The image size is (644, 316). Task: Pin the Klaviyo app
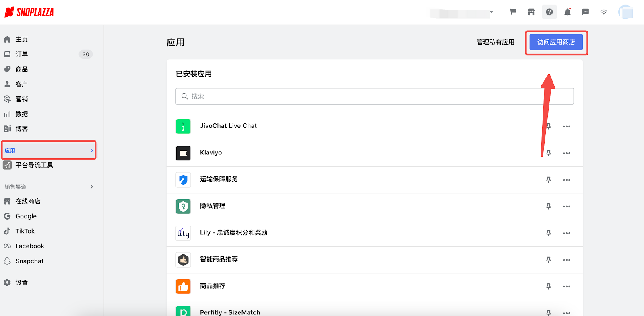pyautogui.click(x=548, y=153)
